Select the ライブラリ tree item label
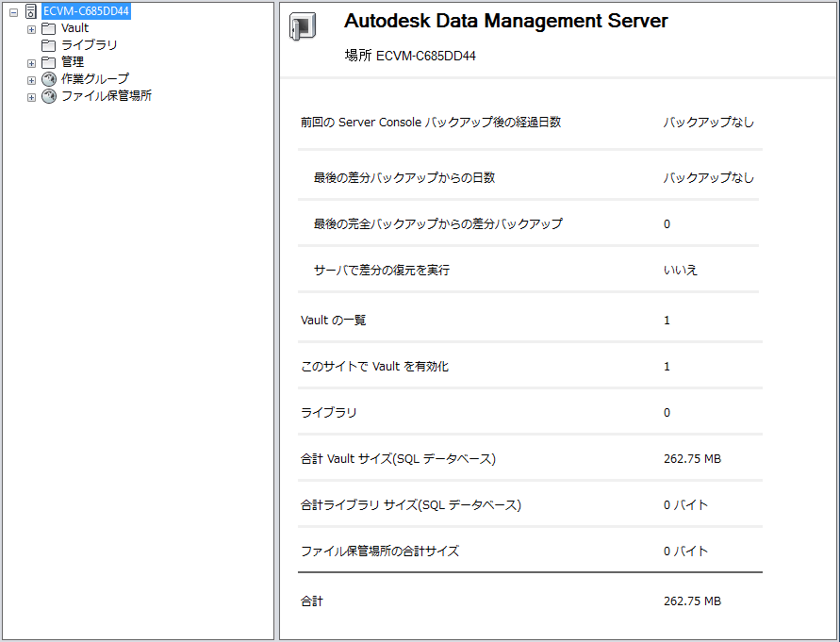This screenshot has width=840, height=642. click(90, 45)
